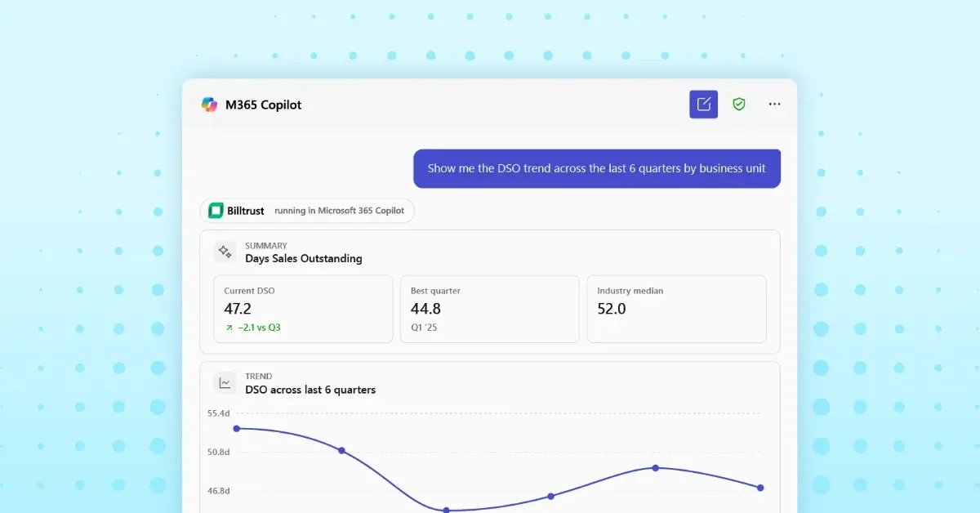Image resolution: width=980 pixels, height=513 pixels.
Task: Click the green arrow beside −2.1 vs Q3
Action: pyautogui.click(x=229, y=328)
